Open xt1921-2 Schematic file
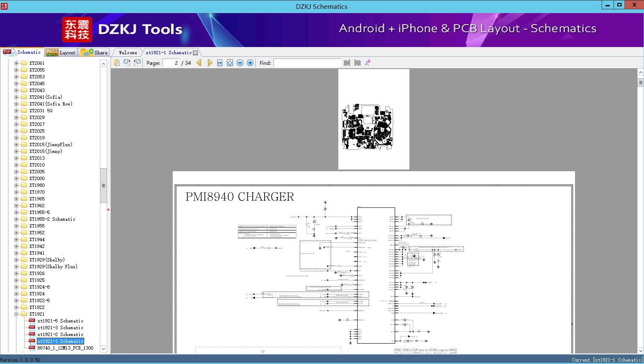The width and height of the screenshot is (644, 364). coord(60,334)
